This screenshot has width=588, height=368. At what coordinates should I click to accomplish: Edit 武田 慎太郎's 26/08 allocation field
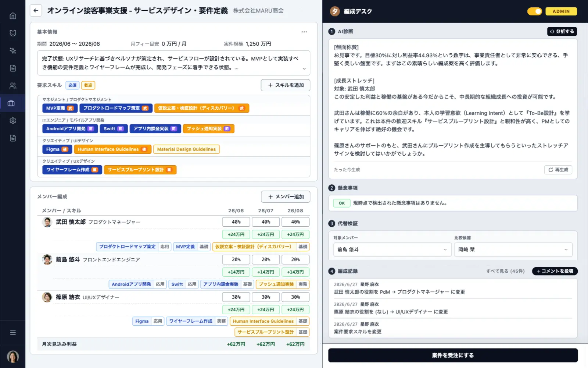[295, 222]
